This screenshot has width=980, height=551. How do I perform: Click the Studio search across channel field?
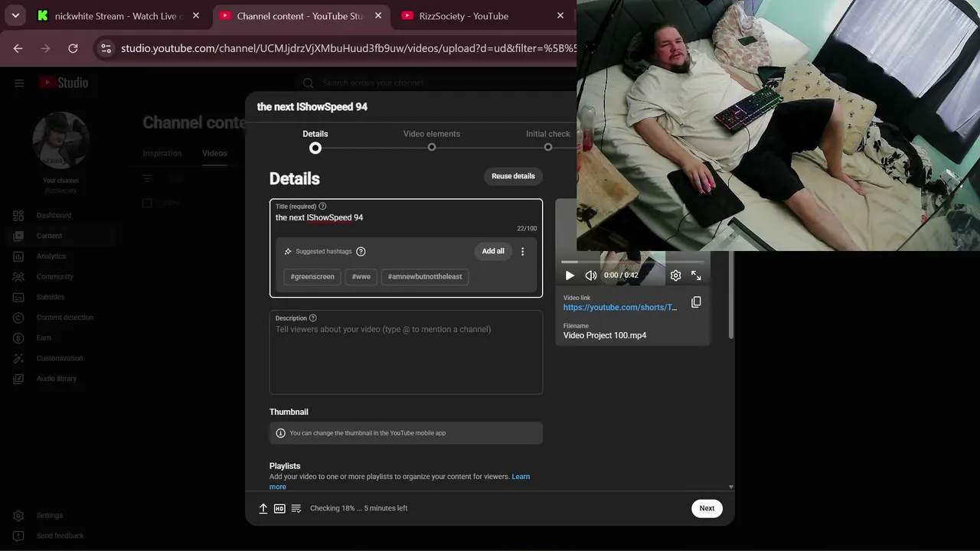tap(373, 83)
